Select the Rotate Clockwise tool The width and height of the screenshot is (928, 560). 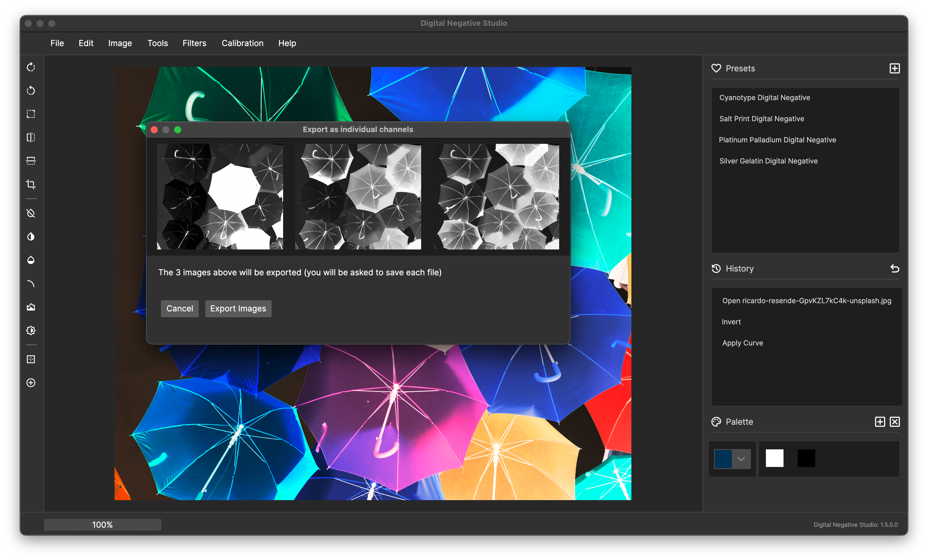(x=31, y=68)
